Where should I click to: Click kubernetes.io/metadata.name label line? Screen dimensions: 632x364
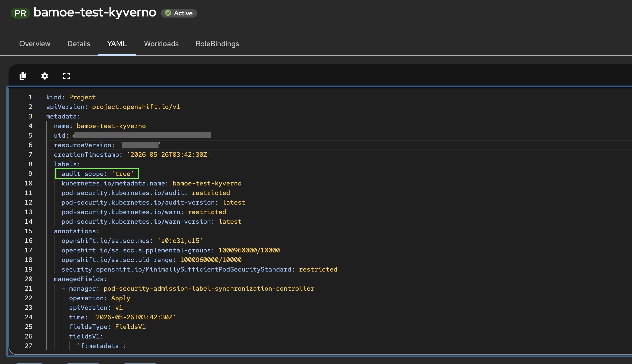pyautogui.click(x=152, y=183)
